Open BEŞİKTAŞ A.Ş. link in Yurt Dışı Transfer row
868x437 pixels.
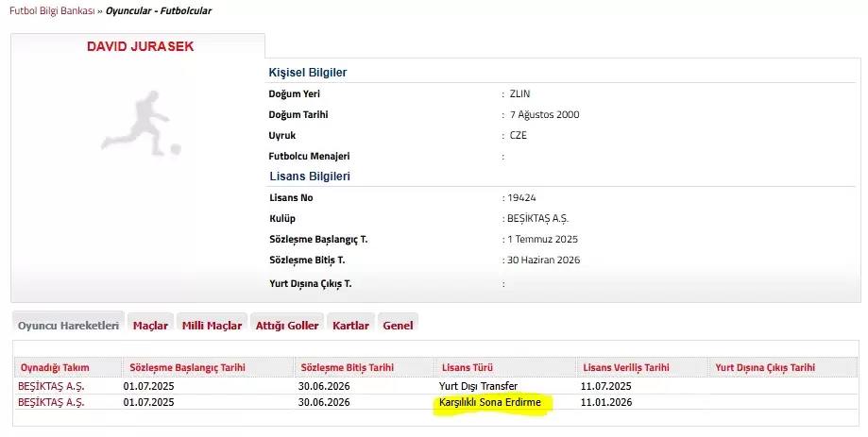(51, 386)
